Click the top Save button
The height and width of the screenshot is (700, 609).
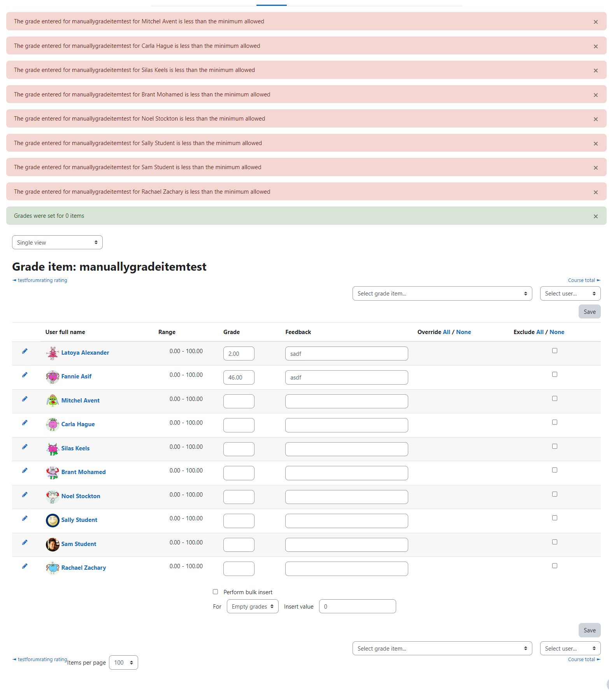590,311
